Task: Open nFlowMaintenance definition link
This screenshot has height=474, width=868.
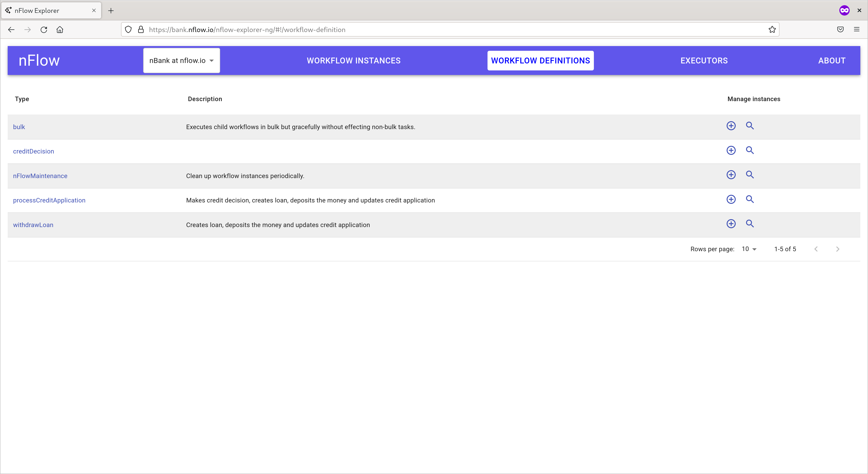Action: tap(40, 176)
